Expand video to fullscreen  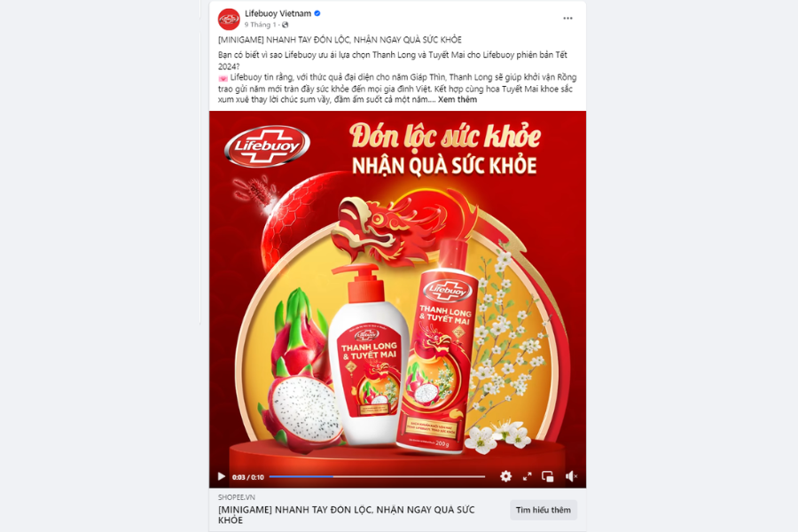coord(528,476)
